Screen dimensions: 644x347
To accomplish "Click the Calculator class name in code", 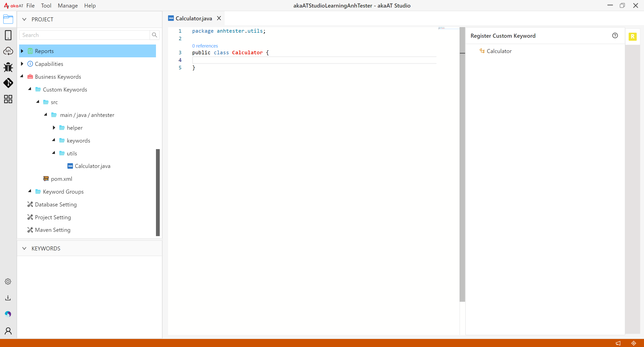I will (247, 53).
